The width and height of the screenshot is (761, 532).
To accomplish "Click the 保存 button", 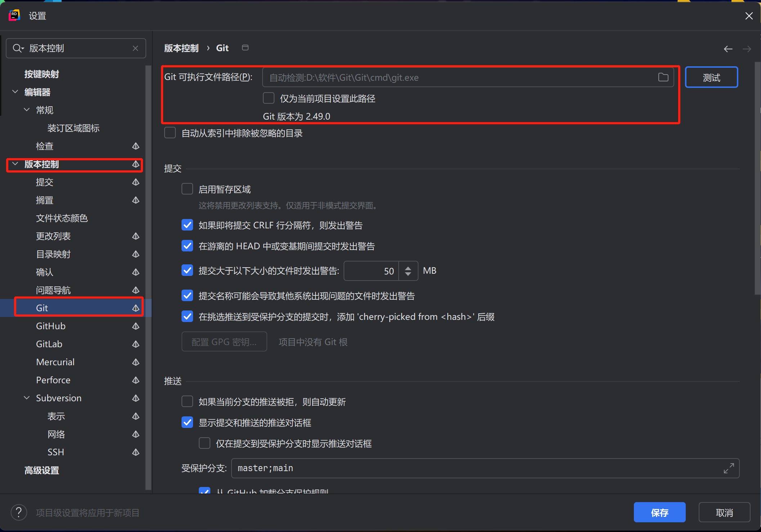I will coord(659,512).
